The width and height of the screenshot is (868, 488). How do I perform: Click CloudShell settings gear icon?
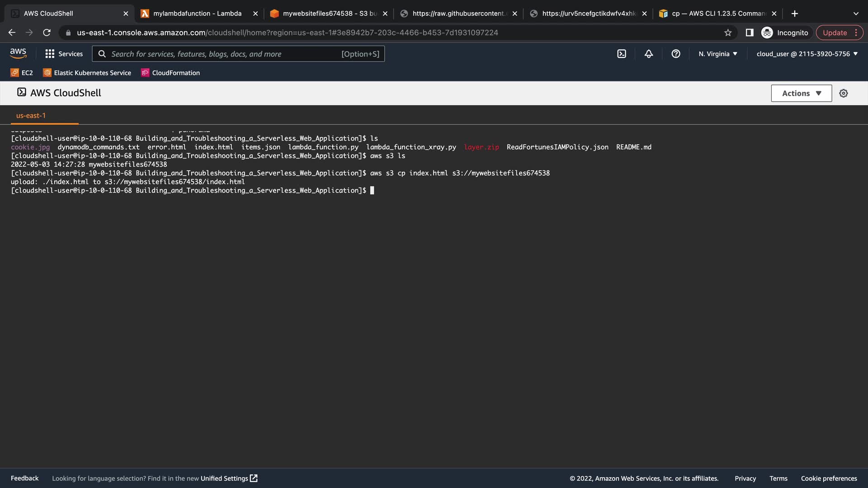(844, 93)
